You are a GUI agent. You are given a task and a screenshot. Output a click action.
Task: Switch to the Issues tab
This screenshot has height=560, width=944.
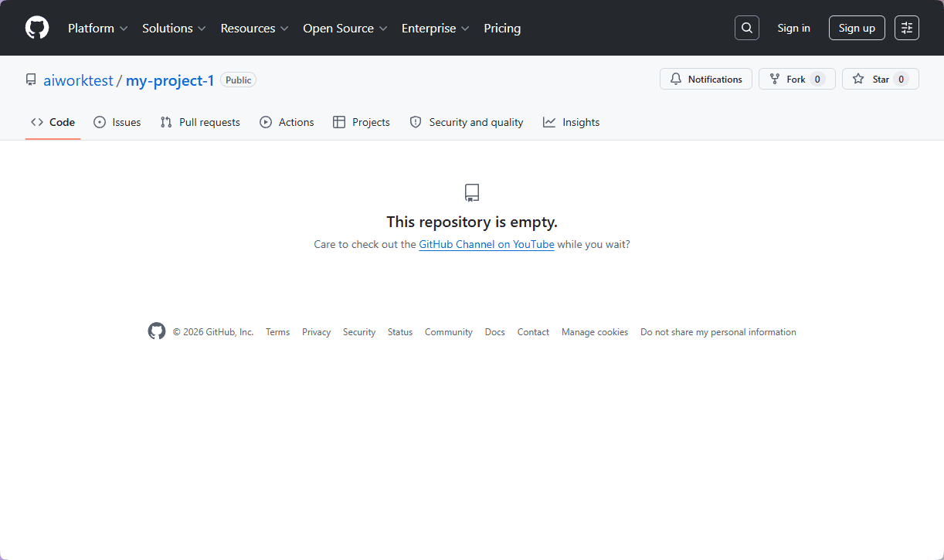(117, 122)
